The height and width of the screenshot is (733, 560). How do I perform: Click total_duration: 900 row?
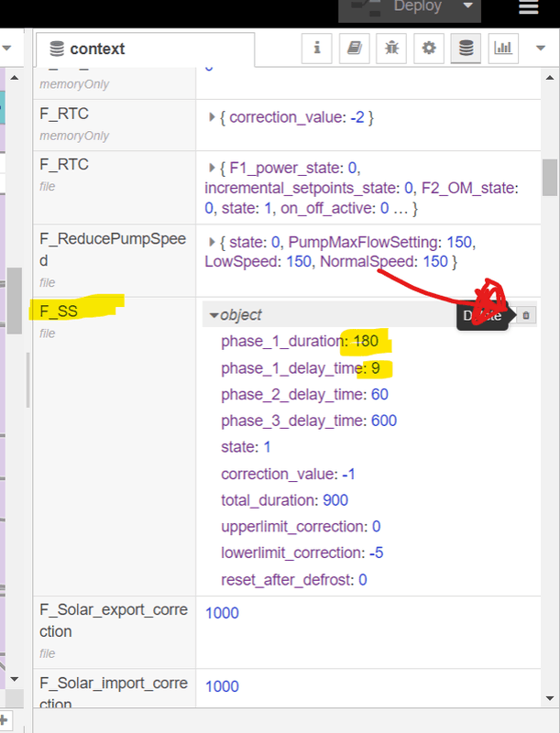click(x=285, y=500)
